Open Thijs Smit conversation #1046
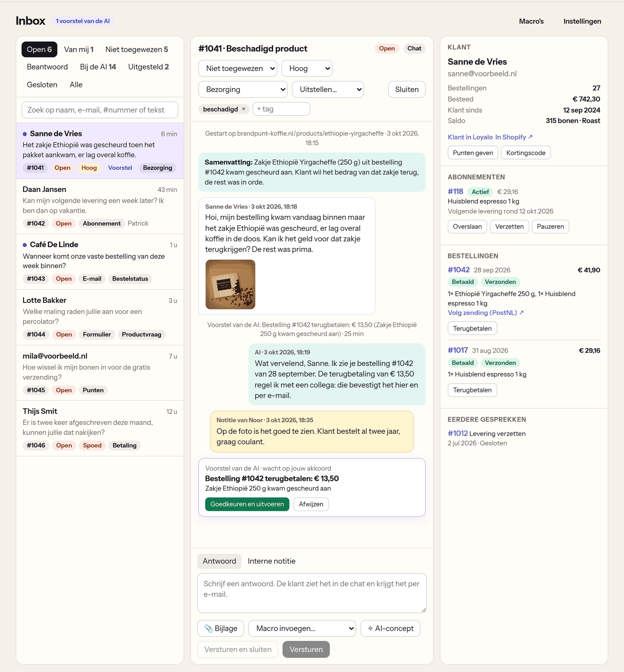This screenshot has width=624, height=672. click(x=100, y=429)
